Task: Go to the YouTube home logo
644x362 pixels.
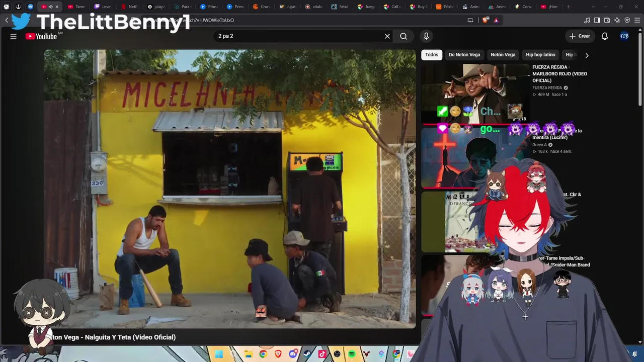Action: pyautogui.click(x=41, y=36)
